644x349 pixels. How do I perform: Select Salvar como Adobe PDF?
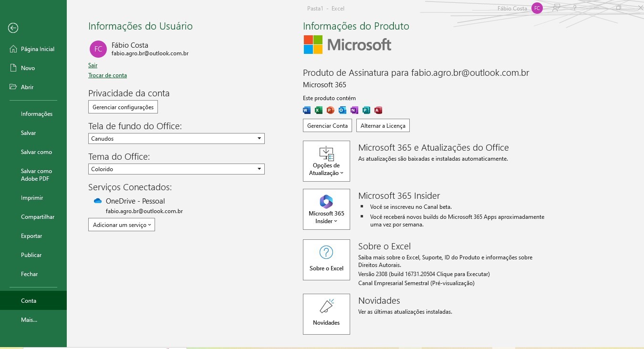click(33, 175)
